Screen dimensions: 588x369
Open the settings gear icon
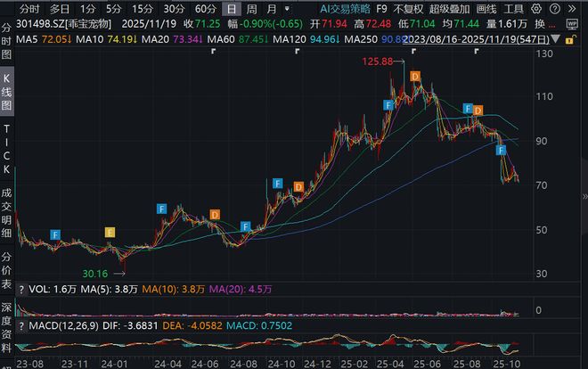(x=536, y=9)
